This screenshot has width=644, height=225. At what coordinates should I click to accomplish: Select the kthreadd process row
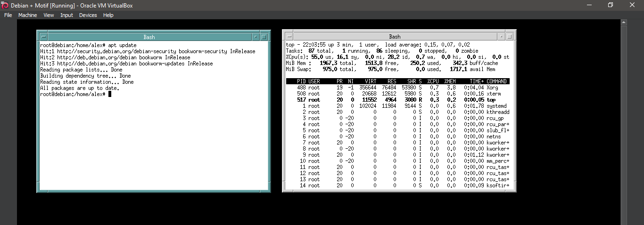397,112
